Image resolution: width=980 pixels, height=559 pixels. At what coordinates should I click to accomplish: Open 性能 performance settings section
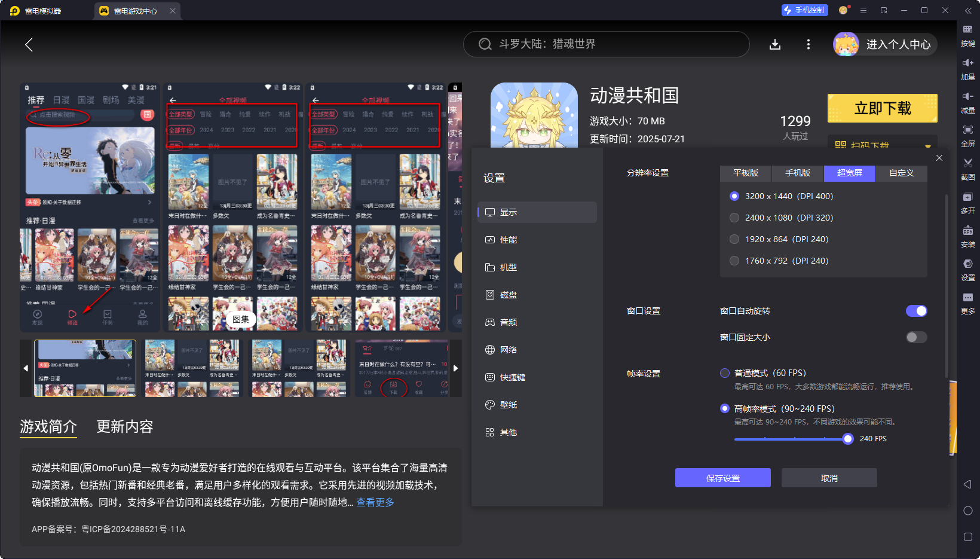[x=537, y=240]
